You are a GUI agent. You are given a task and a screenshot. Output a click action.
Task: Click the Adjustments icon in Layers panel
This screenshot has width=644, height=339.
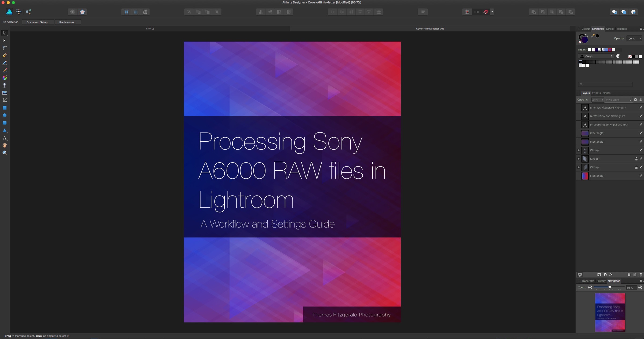pos(605,275)
